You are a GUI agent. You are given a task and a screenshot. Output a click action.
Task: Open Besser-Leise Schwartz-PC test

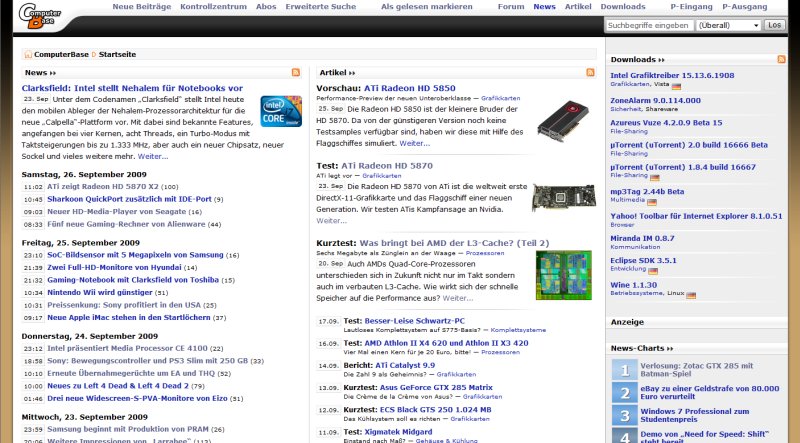(414, 321)
